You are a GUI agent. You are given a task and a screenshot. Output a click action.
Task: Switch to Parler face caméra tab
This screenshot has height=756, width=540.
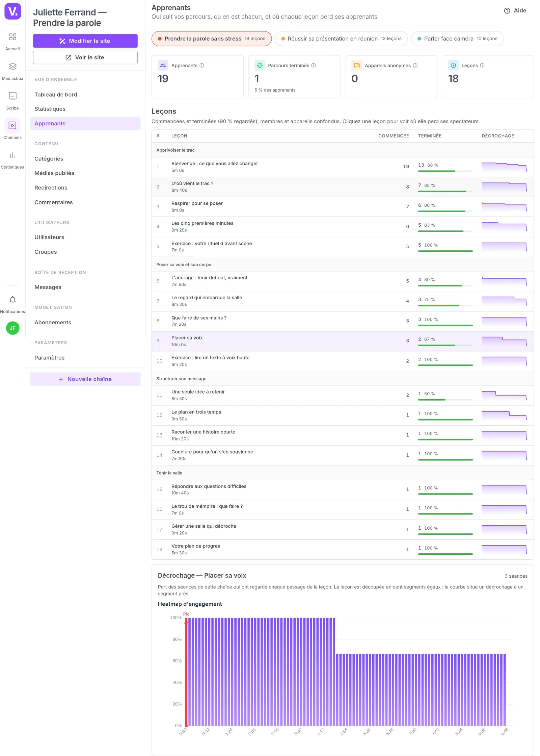[x=457, y=39]
